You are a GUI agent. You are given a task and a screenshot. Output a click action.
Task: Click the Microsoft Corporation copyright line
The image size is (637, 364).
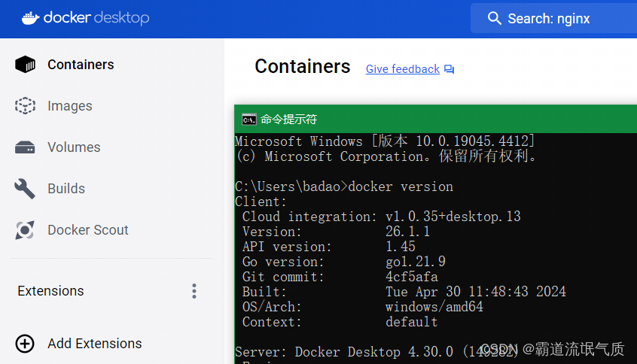(x=386, y=156)
